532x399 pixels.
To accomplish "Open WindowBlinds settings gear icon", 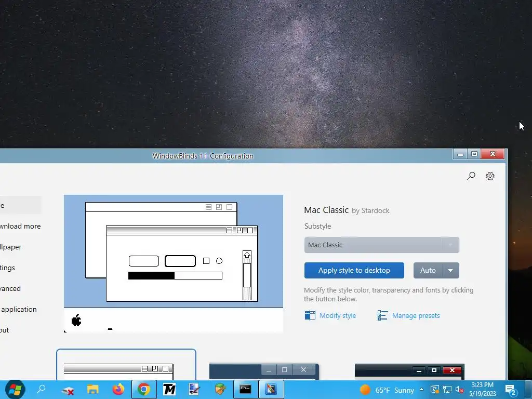I will 490,176.
